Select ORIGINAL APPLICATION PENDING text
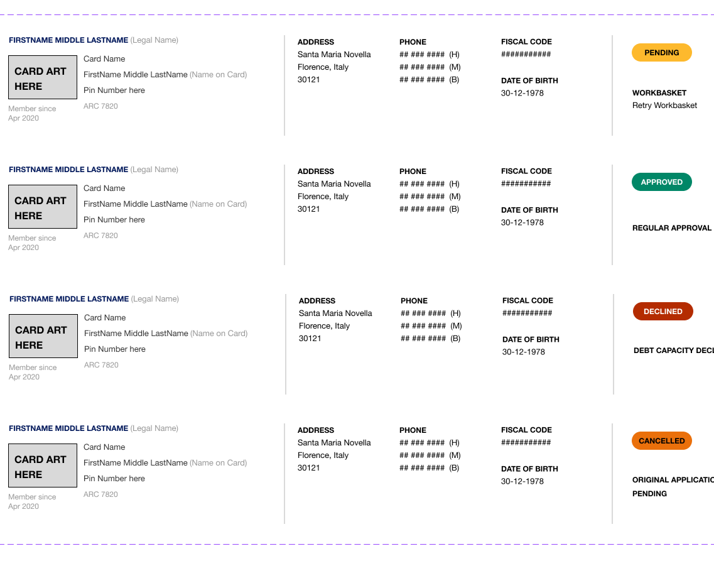The width and height of the screenshot is (714, 588). click(x=672, y=486)
